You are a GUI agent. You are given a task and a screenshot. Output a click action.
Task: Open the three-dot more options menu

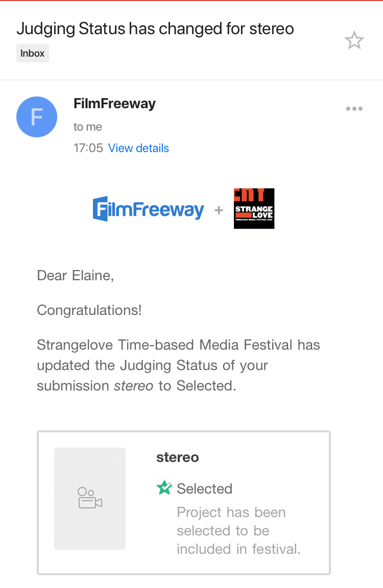coord(354,109)
